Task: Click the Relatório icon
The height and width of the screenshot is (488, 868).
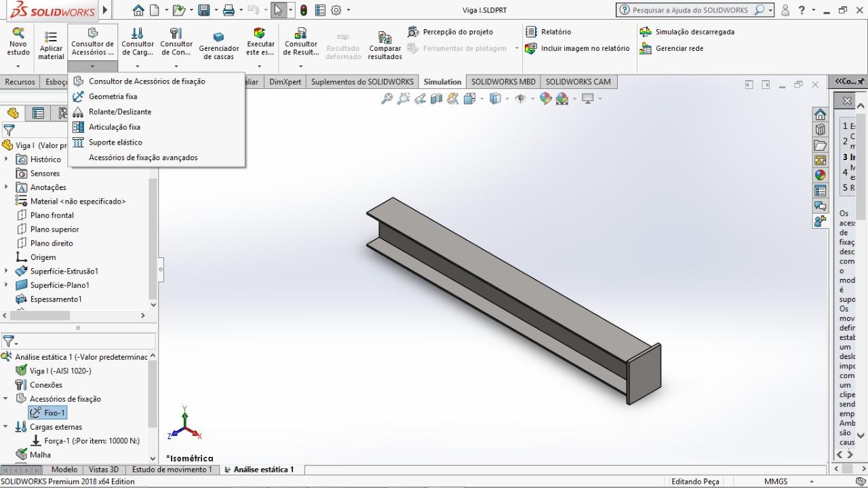Action: coord(532,32)
